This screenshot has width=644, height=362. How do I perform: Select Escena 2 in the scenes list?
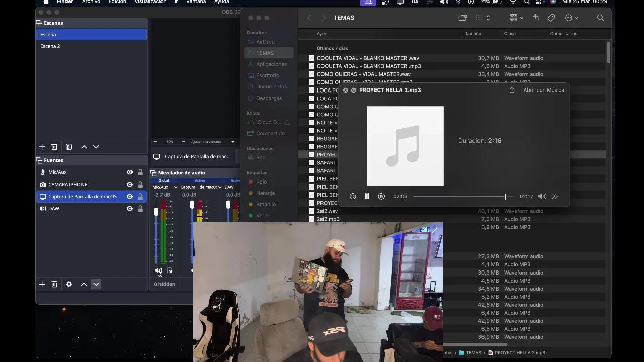pos(92,46)
